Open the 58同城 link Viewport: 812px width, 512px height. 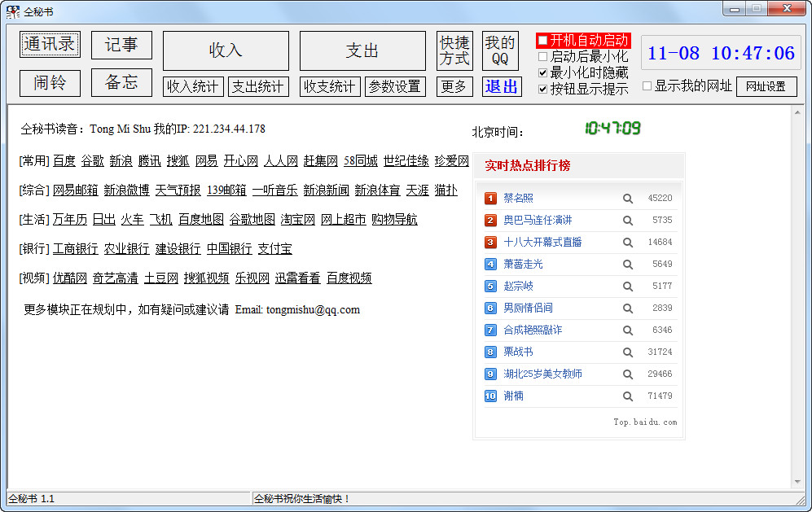click(x=361, y=161)
